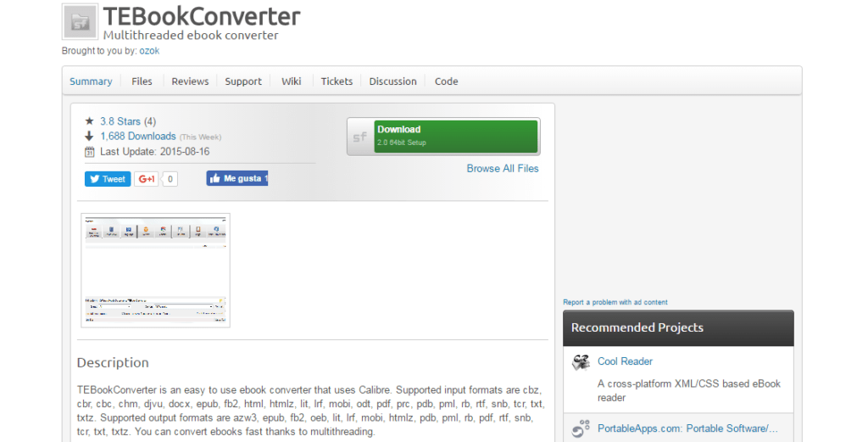Click the Recommended Projects header

[x=678, y=328]
